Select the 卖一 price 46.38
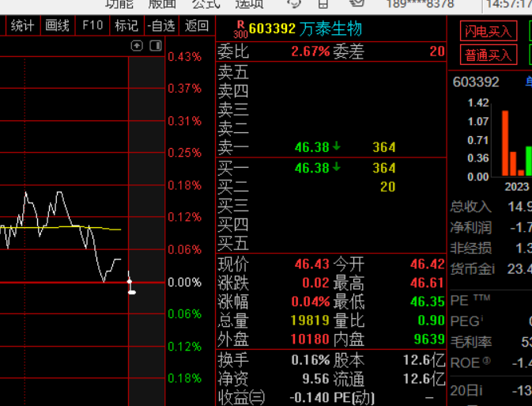Image resolution: width=532 pixels, height=406 pixels. coord(311,147)
